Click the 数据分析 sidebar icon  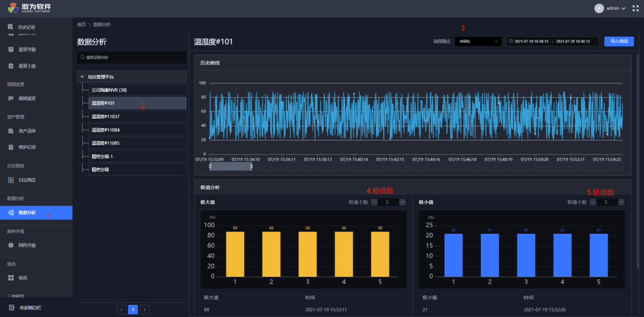11,213
